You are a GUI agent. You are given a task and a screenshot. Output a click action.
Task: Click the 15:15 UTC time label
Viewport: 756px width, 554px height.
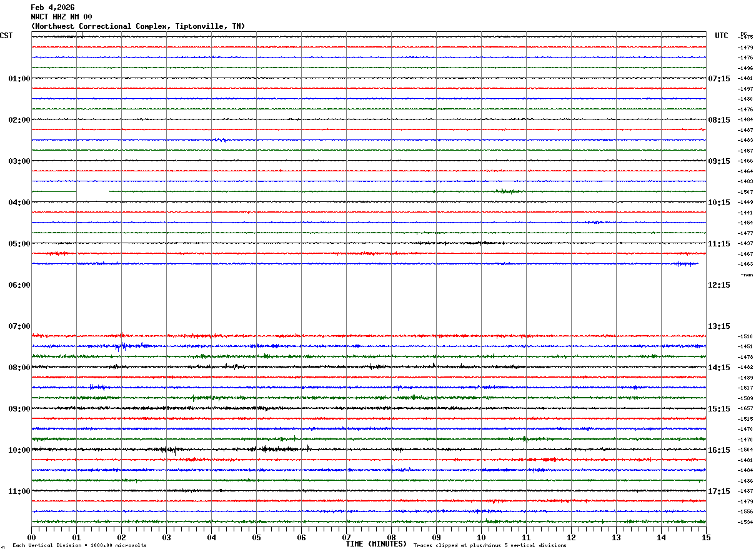(x=719, y=409)
